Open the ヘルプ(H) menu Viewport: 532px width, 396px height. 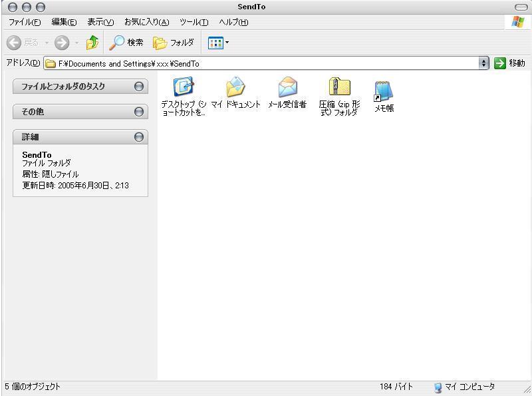click(233, 22)
